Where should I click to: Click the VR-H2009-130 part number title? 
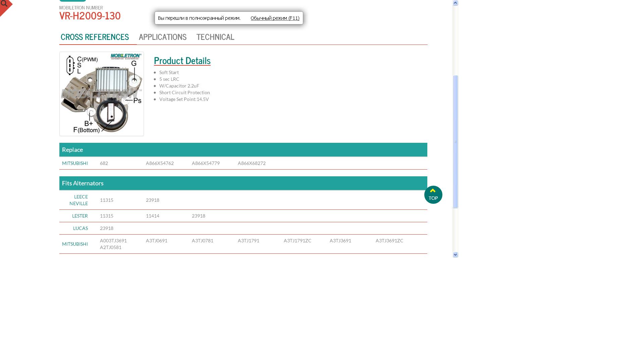(90, 16)
